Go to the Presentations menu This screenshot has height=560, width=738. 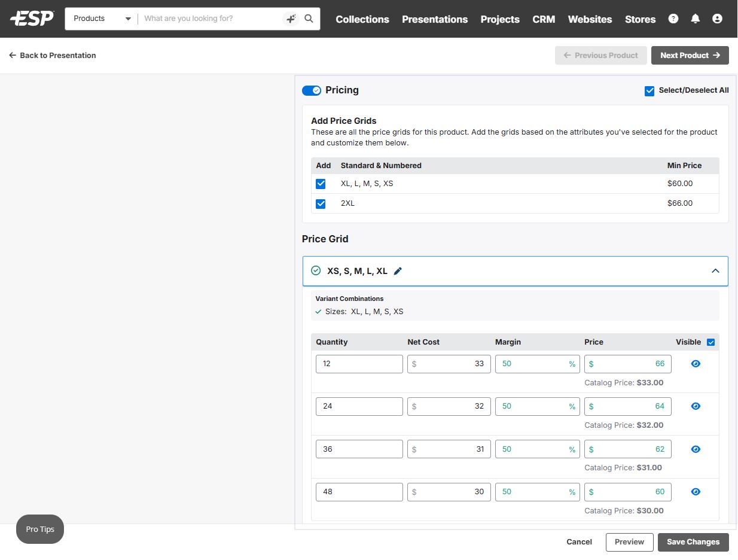pyautogui.click(x=435, y=19)
